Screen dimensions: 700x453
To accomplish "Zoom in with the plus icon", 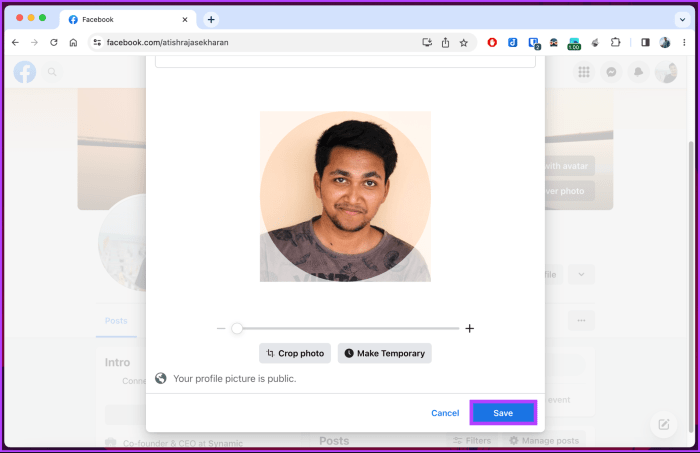I will (470, 328).
